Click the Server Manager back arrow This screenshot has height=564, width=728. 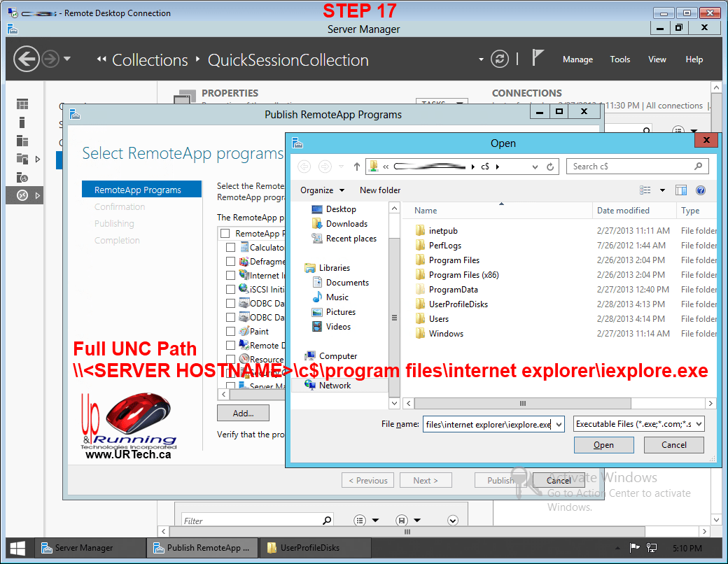(x=26, y=59)
